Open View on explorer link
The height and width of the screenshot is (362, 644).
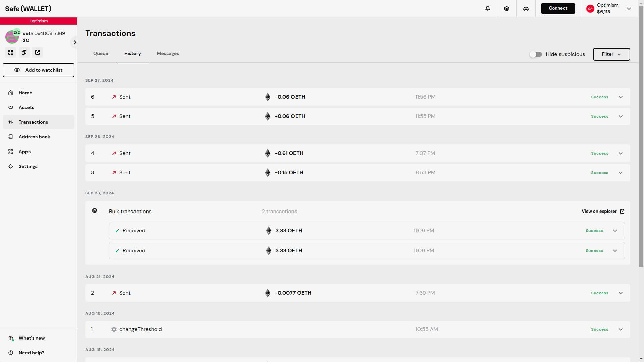click(x=603, y=212)
